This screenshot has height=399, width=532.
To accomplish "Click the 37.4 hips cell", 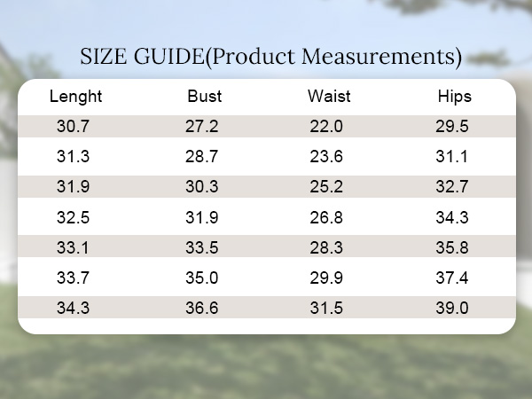I will click(452, 278).
